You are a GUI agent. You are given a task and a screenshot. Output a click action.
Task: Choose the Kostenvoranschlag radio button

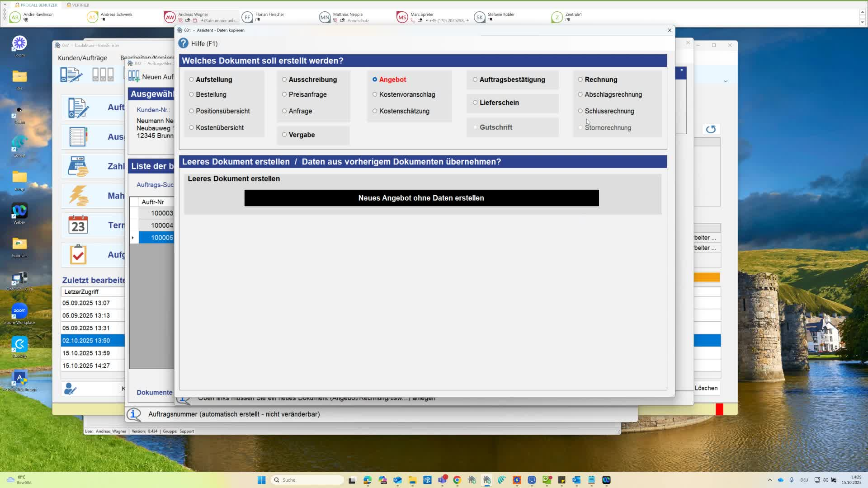coord(375,94)
